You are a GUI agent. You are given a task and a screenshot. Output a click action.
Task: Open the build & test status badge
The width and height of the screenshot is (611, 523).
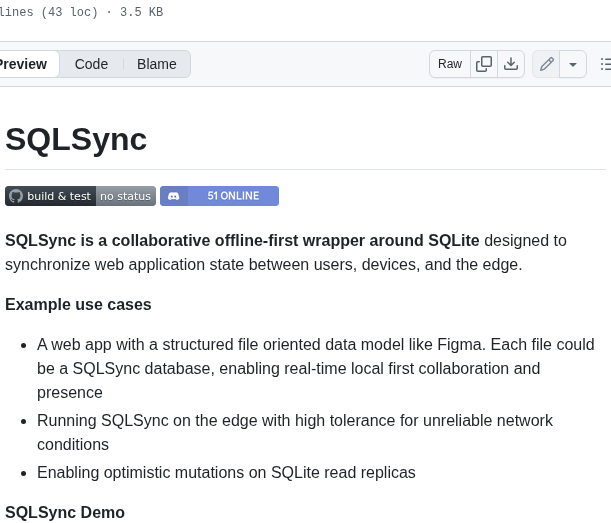point(80,196)
